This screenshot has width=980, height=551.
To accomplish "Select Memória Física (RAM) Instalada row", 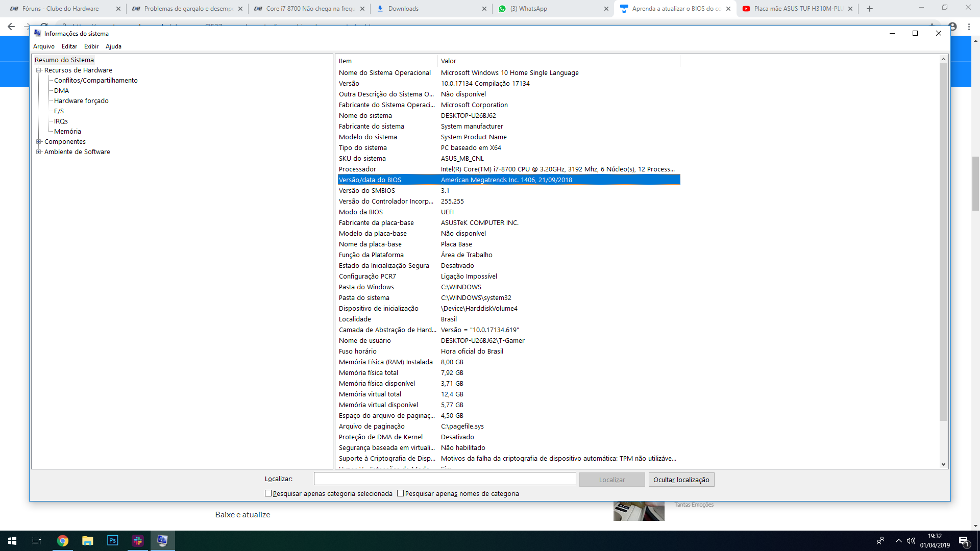I will [x=509, y=362].
